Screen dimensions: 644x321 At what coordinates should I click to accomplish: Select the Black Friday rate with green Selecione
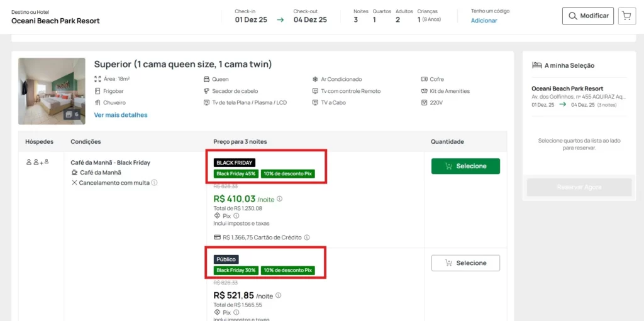click(x=465, y=166)
